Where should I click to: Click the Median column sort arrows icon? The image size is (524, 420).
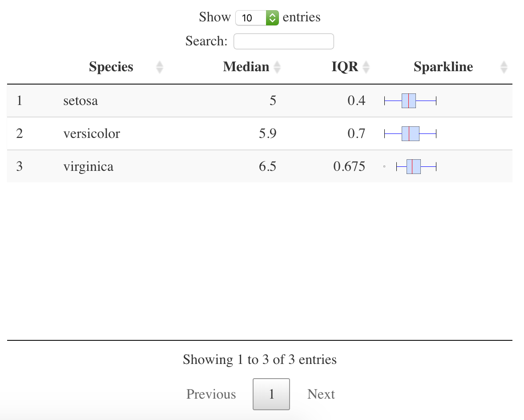pos(277,67)
